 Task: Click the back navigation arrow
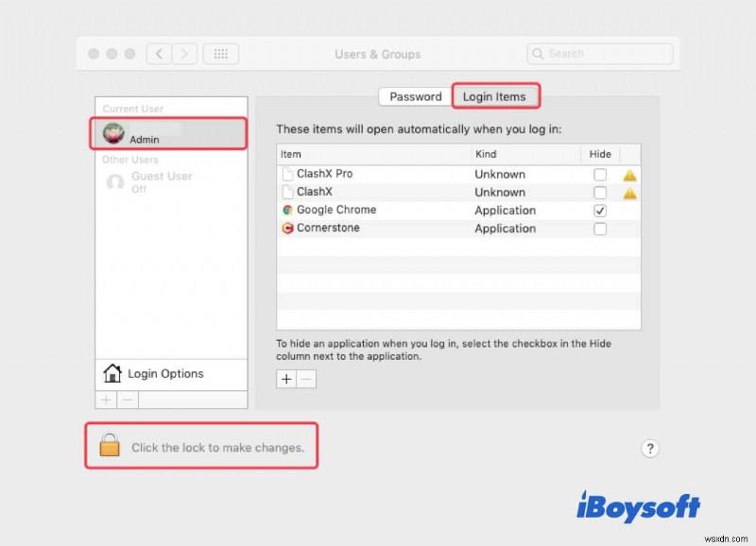click(159, 54)
